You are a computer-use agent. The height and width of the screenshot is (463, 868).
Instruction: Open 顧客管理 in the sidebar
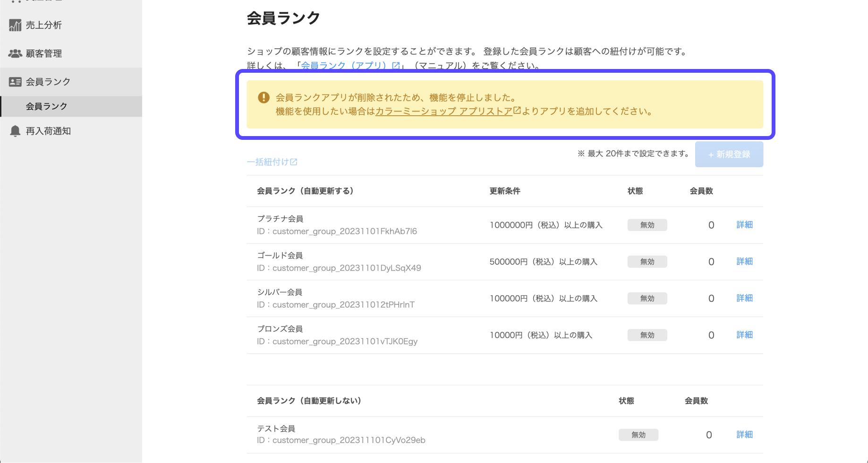(43, 53)
